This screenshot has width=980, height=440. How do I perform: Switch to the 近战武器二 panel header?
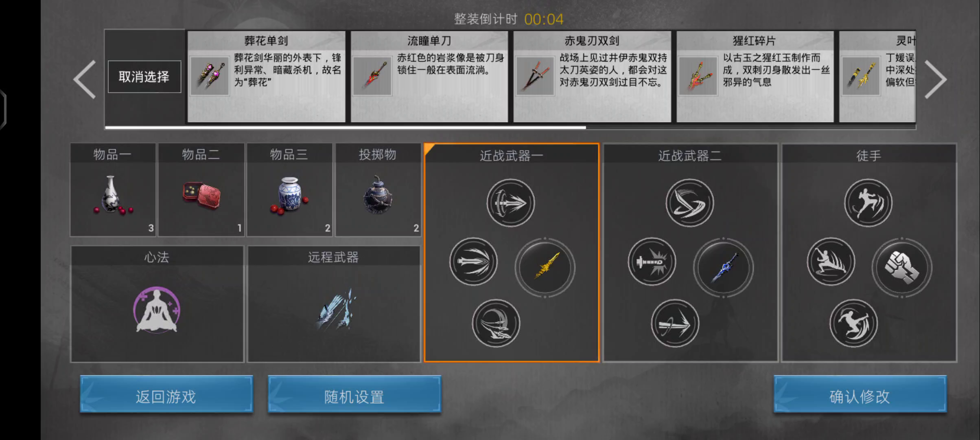point(690,156)
